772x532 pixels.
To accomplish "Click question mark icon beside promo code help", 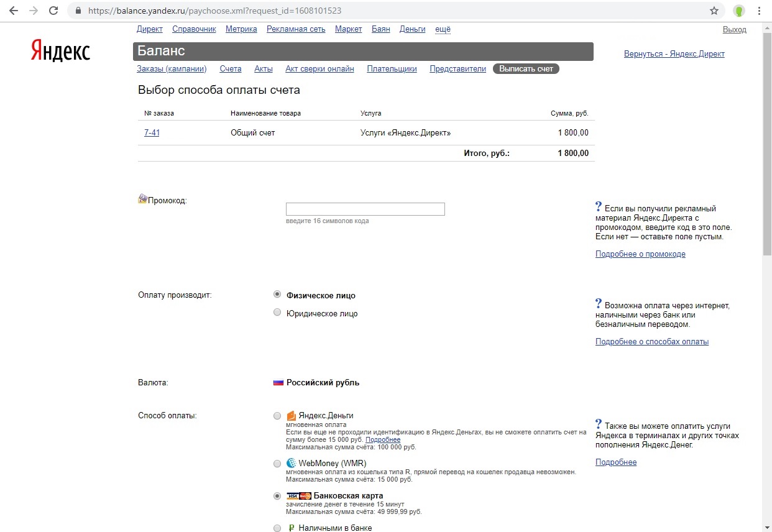I will pyautogui.click(x=599, y=207).
